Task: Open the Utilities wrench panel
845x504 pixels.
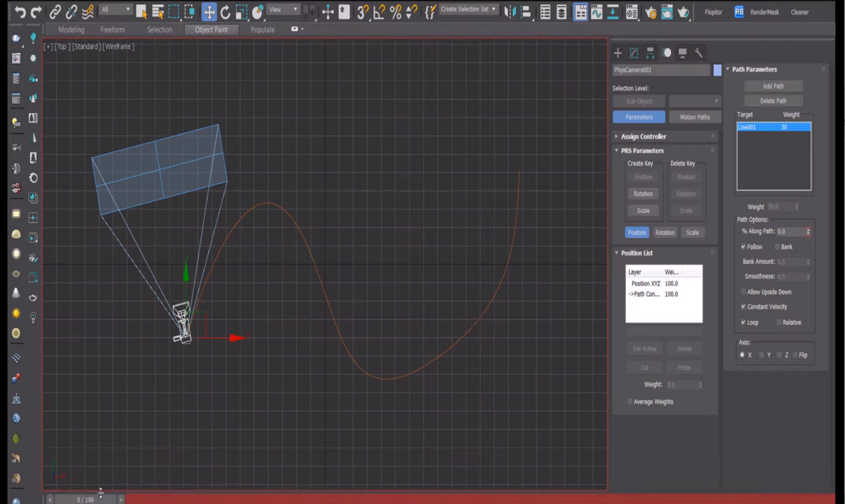Action: 699,53
